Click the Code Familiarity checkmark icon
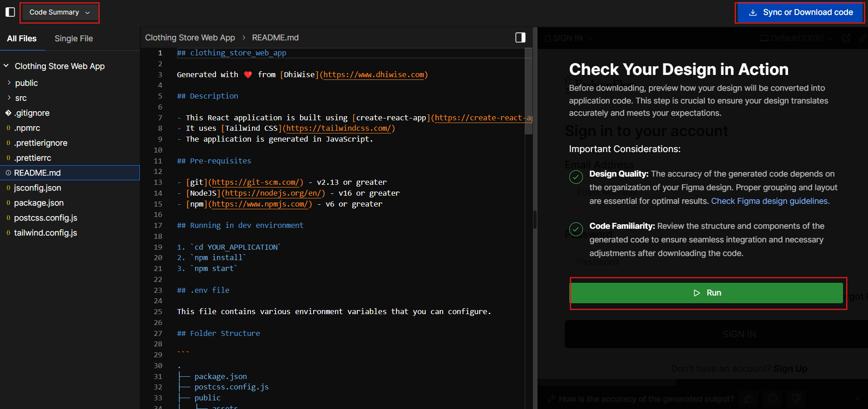 coord(576,229)
